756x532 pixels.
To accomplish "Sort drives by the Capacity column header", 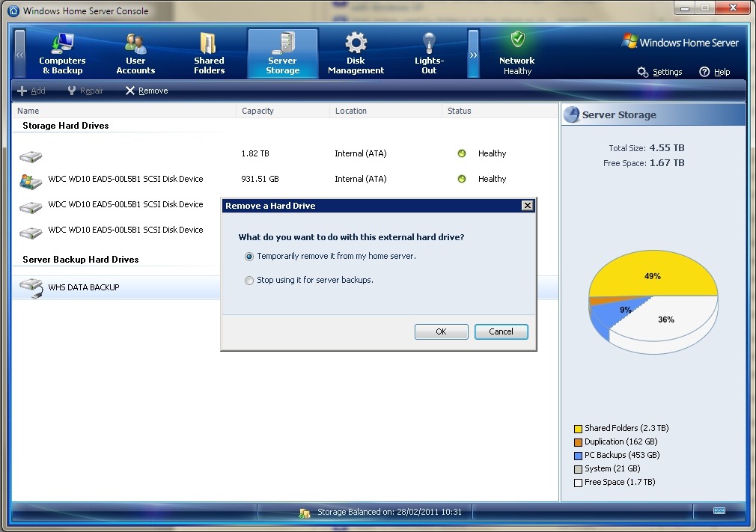I will coord(258,111).
